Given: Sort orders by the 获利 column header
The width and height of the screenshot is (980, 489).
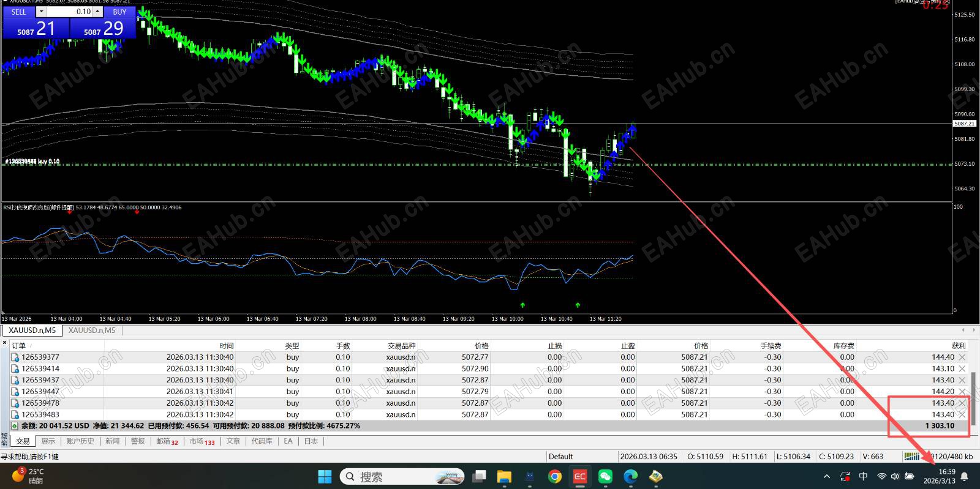Looking at the screenshot, I should [959, 346].
